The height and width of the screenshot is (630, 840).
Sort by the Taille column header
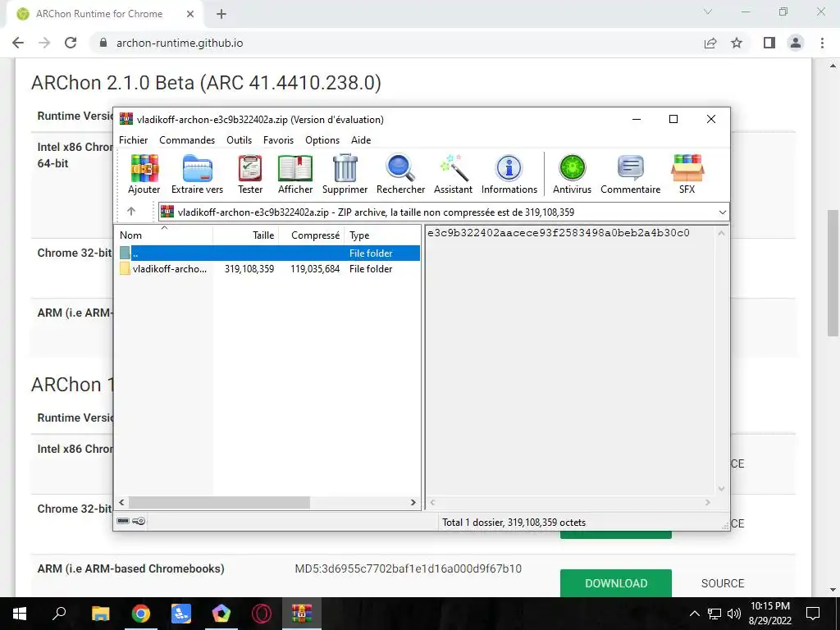click(246, 235)
